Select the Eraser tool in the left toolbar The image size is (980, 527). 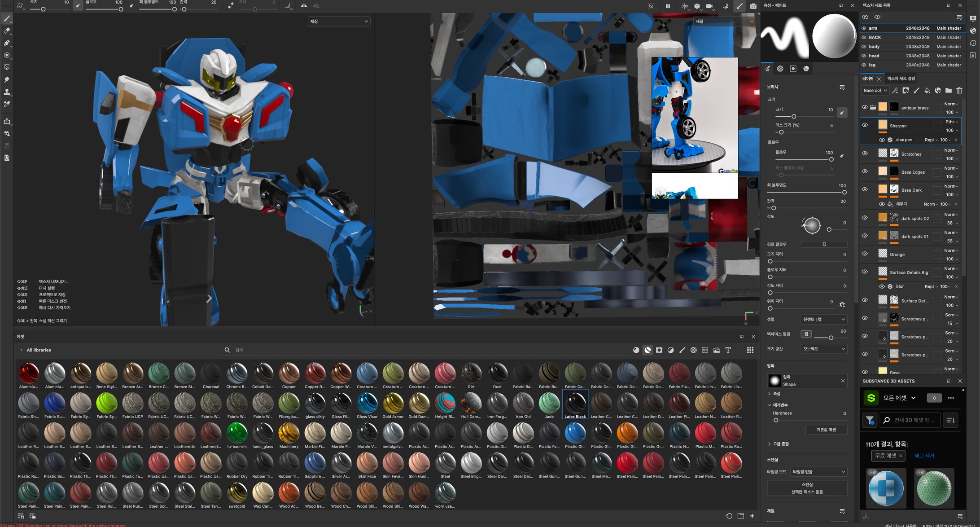point(7,31)
